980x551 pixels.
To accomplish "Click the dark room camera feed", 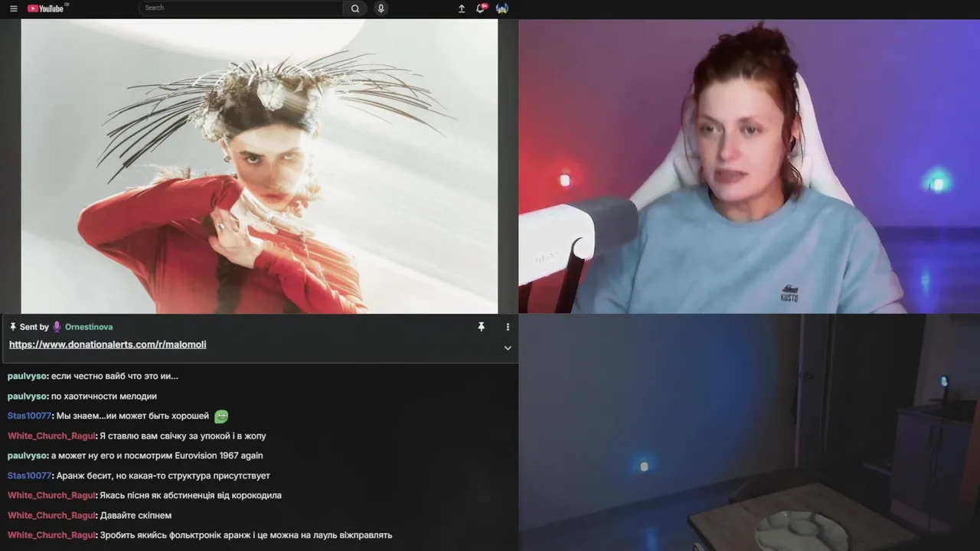I will pos(749,432).
